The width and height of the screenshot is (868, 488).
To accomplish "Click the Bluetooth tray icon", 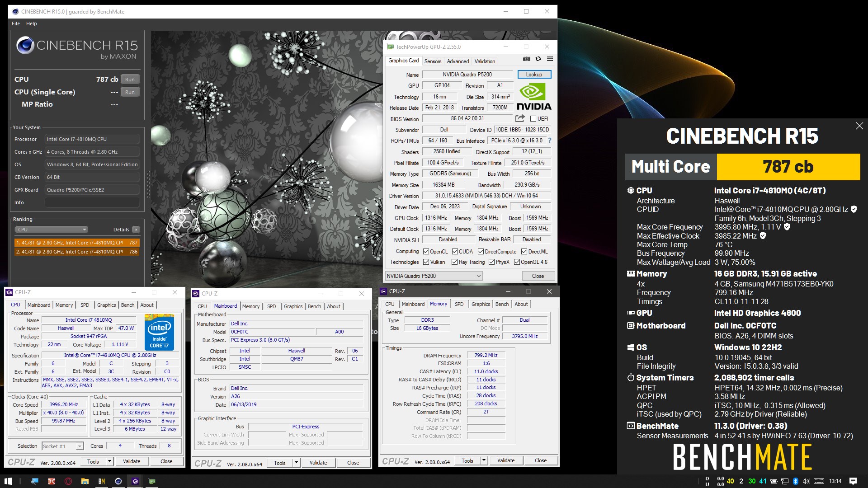I will click(x=796, y=481).
